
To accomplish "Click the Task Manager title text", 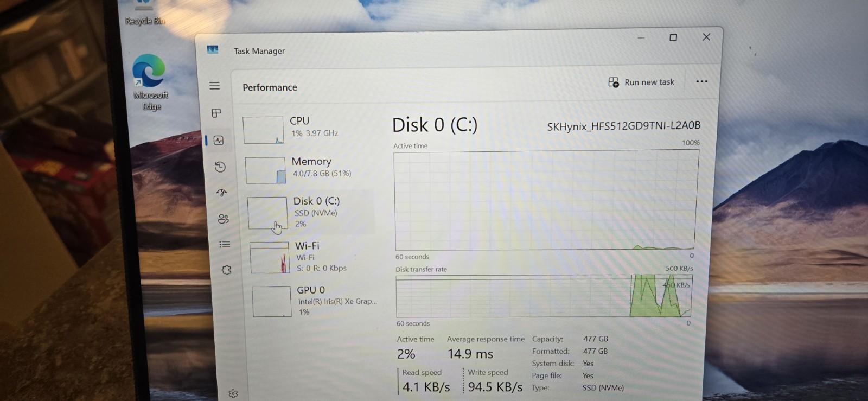I will pyautogui.click(x=259, y=51).
